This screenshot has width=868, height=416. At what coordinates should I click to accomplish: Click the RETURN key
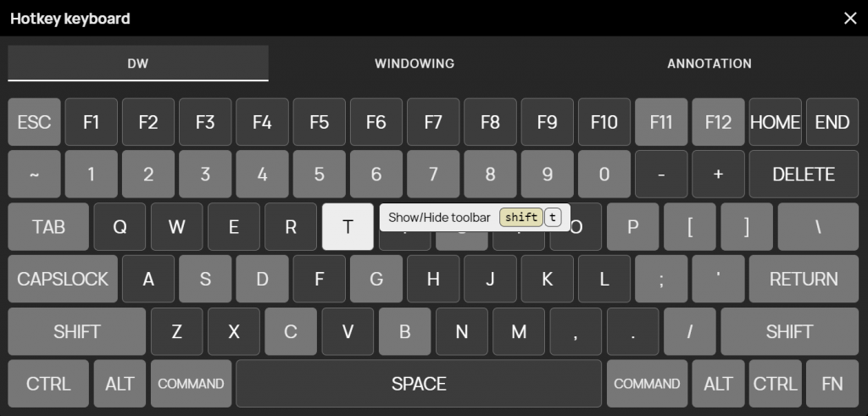[x=804, y=279]
